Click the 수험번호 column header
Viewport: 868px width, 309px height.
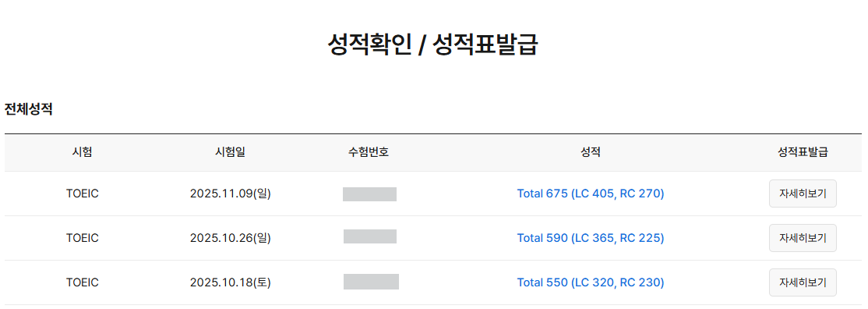click(369, 153)
